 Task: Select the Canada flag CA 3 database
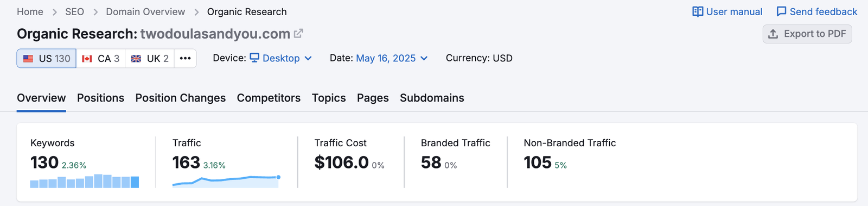click(101, 58)
